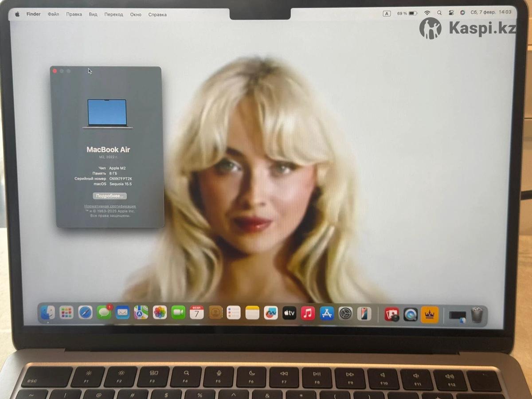Open Safari from the Dock
Screen dimensions: 532x399
coord(86,313)
